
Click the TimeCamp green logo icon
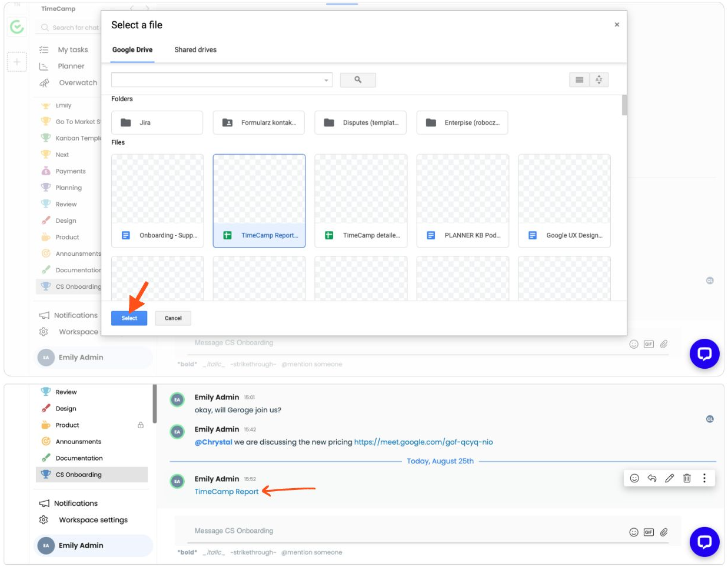coord(17,26)
